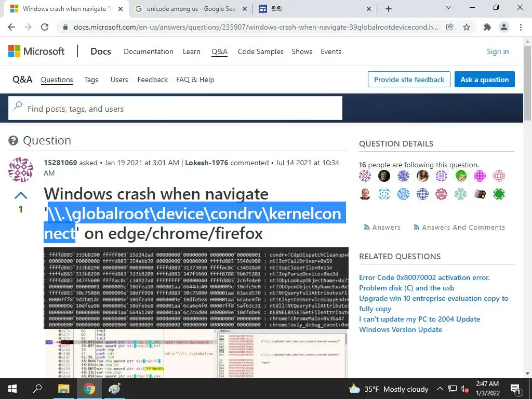532x399 pixels.
Task: Open related question I can't update my PC to 2004
Action: (420, 320)
